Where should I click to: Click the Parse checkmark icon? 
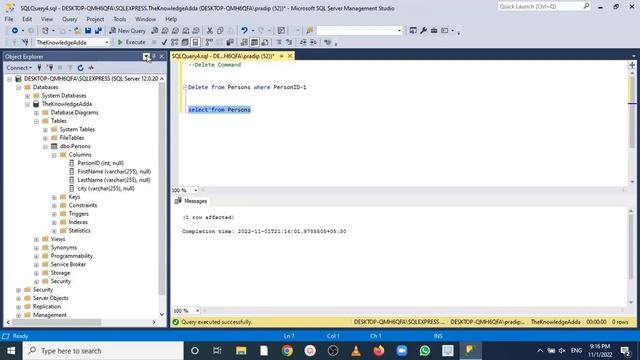pyautogui.click(x=164, y=42)
